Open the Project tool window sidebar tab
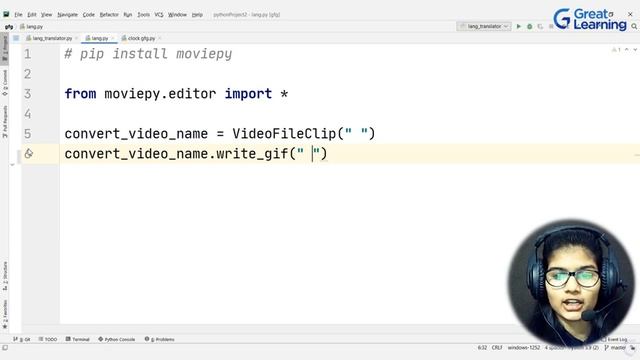Image resolution: width=640 pixels, height=360 pixels. (x=5, y=49)
